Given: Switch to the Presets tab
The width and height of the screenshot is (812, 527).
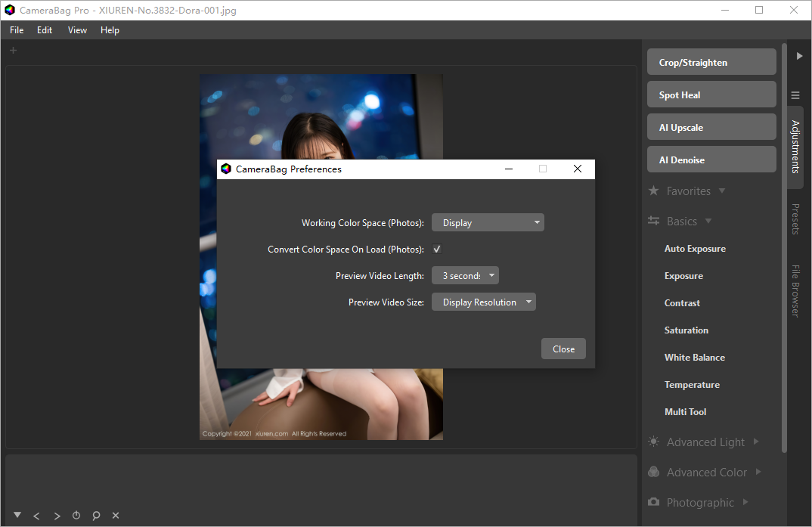Looking at the screenshot, I should (795, 219).
